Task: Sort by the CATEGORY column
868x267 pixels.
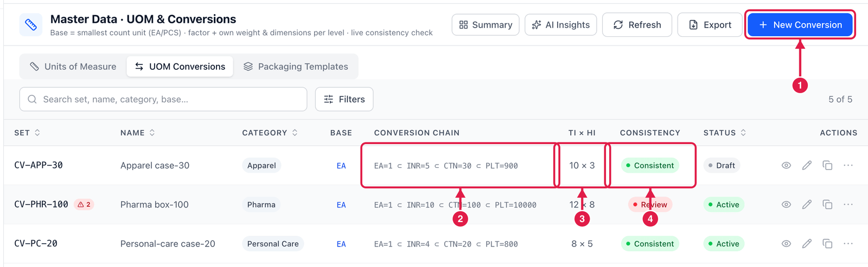Action: [270, 133]
